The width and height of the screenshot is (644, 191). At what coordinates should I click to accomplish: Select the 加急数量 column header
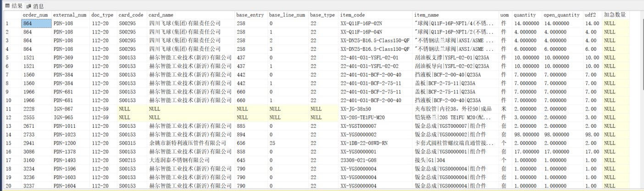tap(615, 15)
